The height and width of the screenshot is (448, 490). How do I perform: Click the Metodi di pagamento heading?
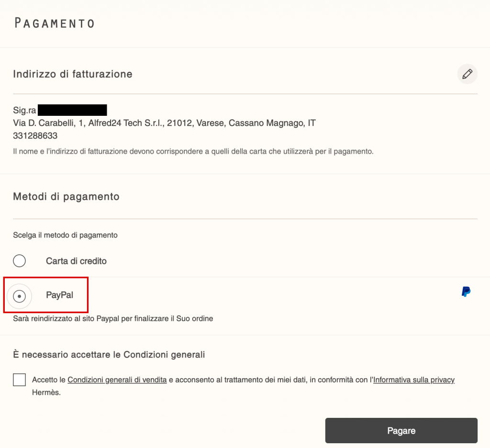(x=66, y=197)
